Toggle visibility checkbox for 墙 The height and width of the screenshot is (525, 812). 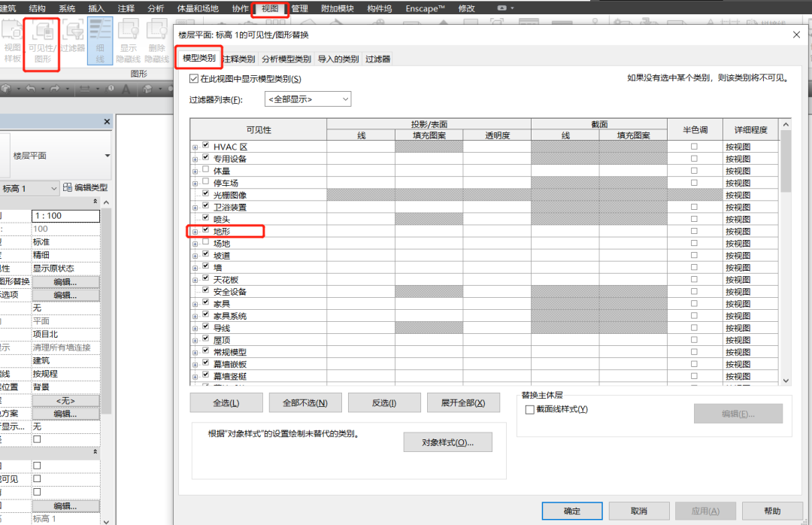coord(205,266)
